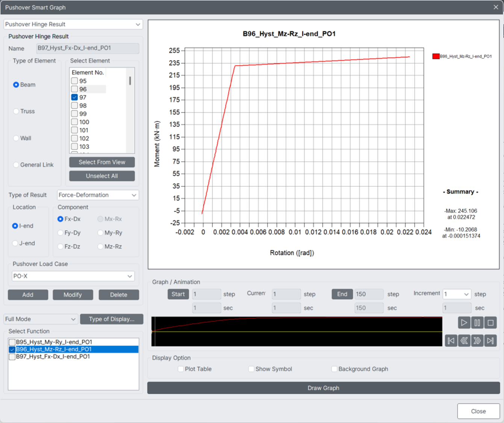Open the Full Mode dropdown
Image resolution: width=504 pixels, height=423 pixels.
click(41, 319)
